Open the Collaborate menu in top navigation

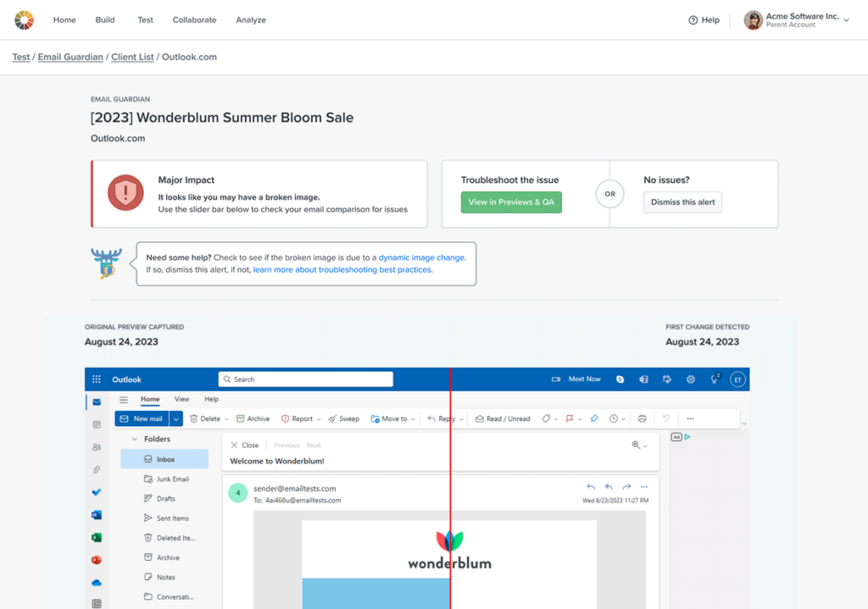[x=194, y=20]
